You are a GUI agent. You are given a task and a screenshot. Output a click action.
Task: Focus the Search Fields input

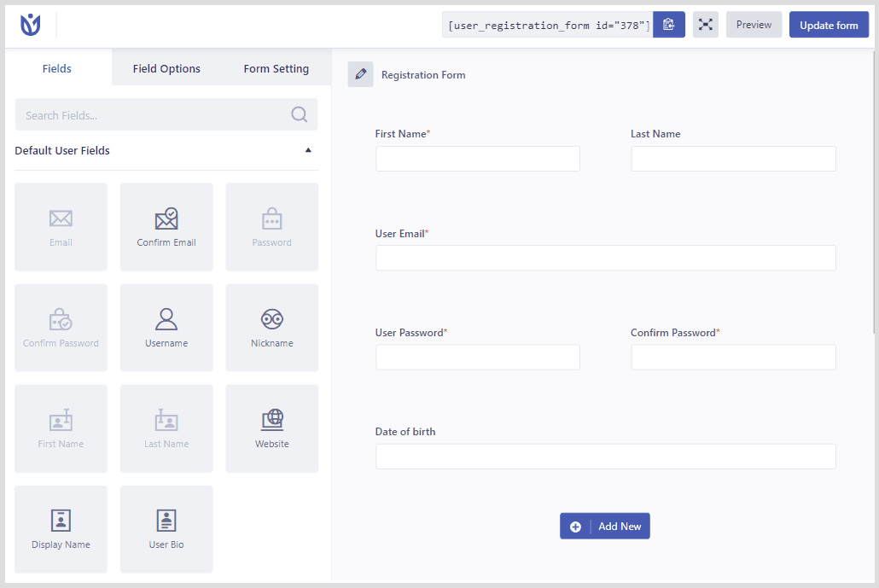click(166, 114)
